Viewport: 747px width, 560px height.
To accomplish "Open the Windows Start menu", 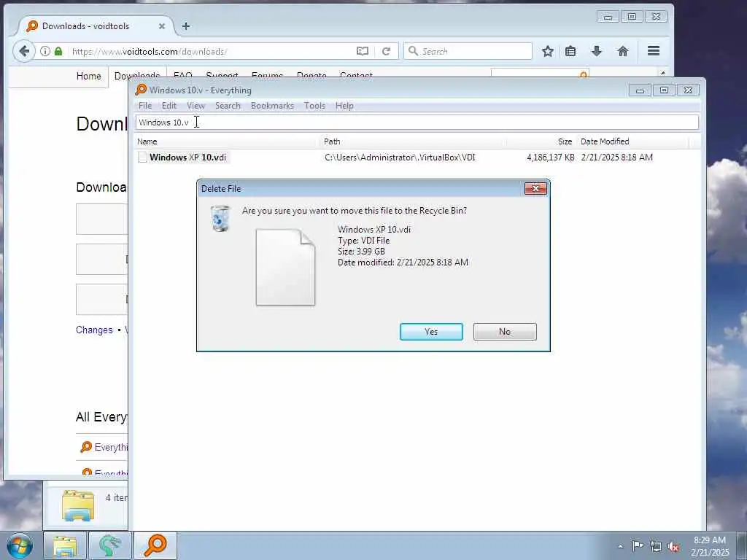I will point(20,545).
